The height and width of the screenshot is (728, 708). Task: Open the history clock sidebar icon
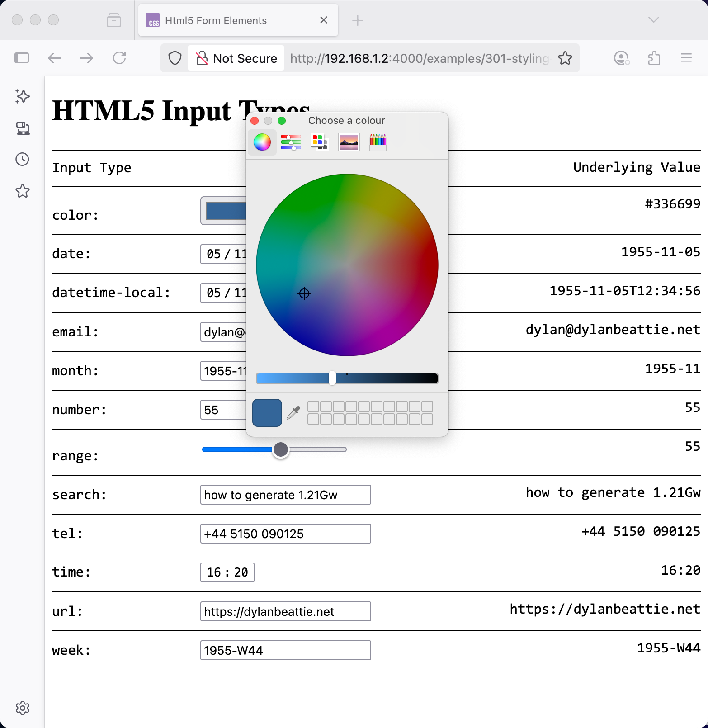(x=23, y=159)
